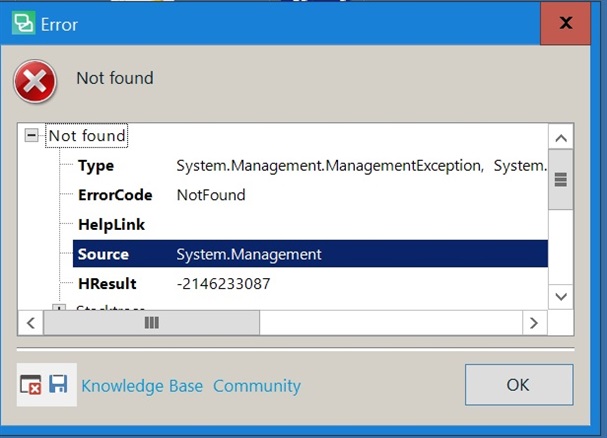Click the vertical scrollbar thumb
The height and width of the screenshot is (438, 607).
pos(561,179)
